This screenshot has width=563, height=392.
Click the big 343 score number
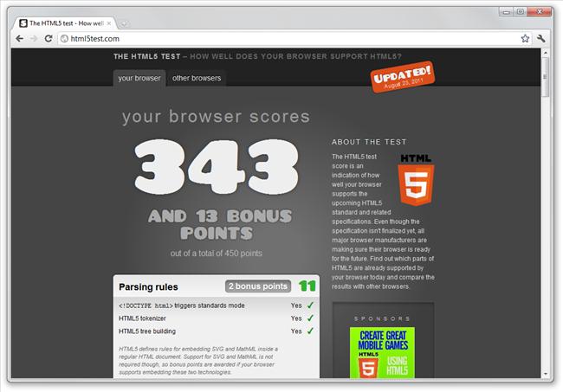[217, 167]
